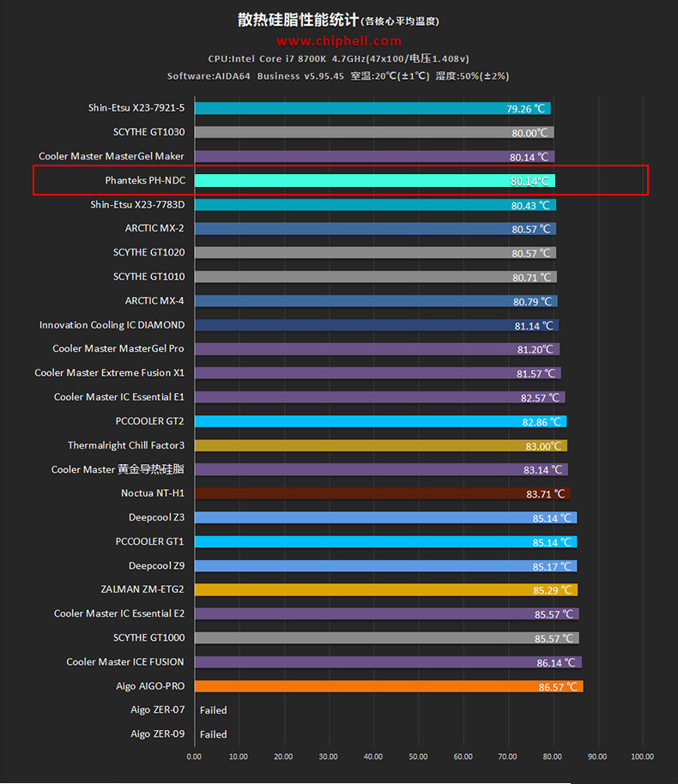Select the PCCOOLER GT1 label
The image size is (678, 784).
pyautogui.click(x=149, y=541)
